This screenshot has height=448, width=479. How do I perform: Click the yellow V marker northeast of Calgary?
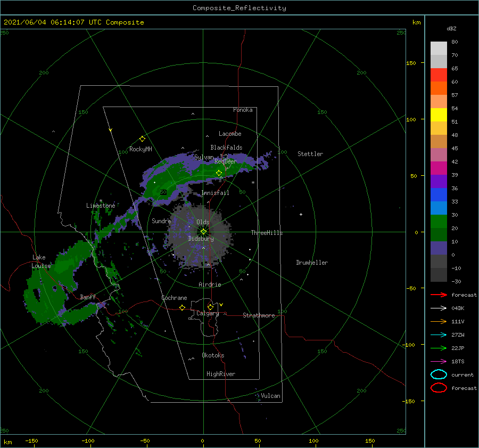[x=221, y=305]
